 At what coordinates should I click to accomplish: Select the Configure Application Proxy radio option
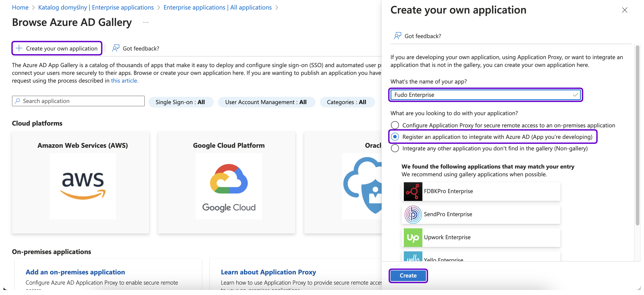pos(395,125)
